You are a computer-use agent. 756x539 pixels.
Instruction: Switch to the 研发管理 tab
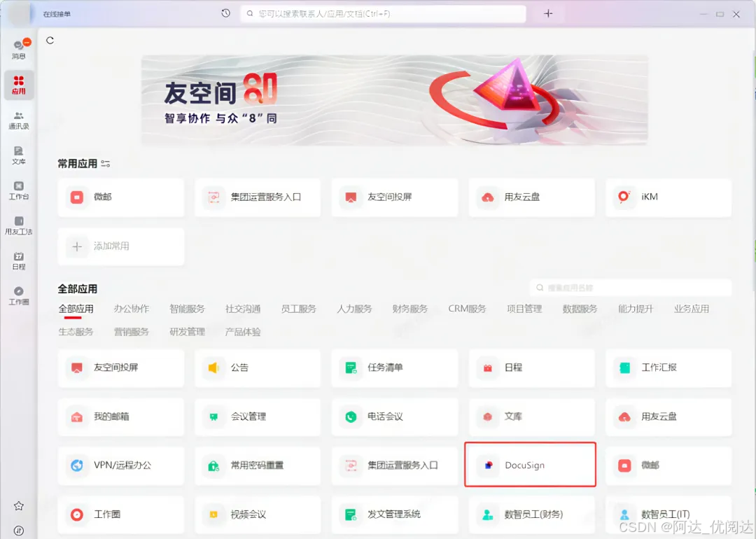click(x=187, y=332)
